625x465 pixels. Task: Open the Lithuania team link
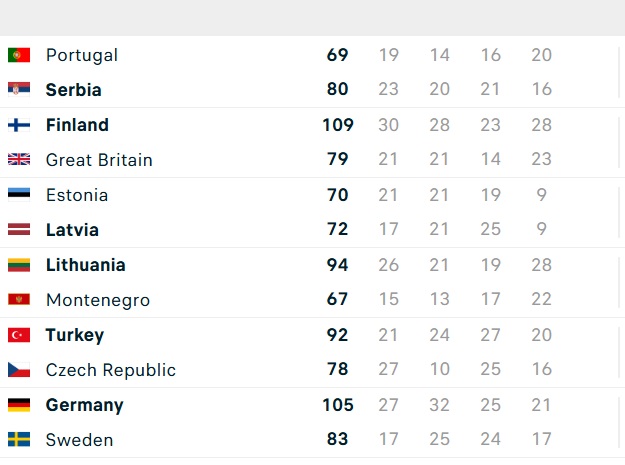(x=86, y=265)
